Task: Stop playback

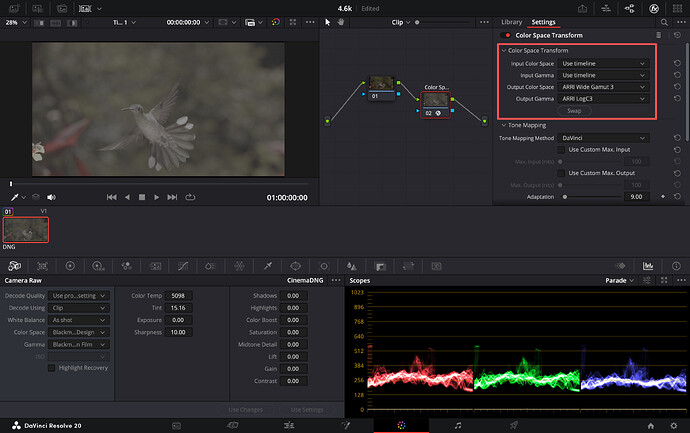Action: (x=142, y=197)
